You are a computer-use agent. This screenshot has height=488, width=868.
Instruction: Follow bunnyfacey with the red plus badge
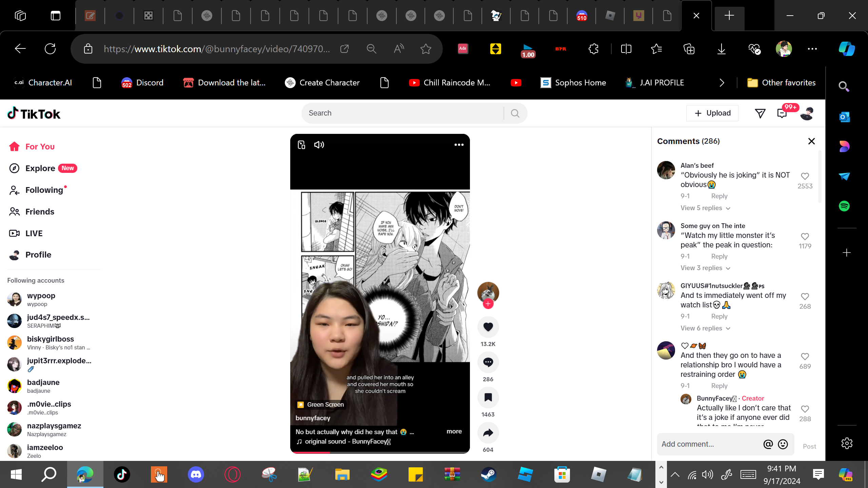pos(488,304)
